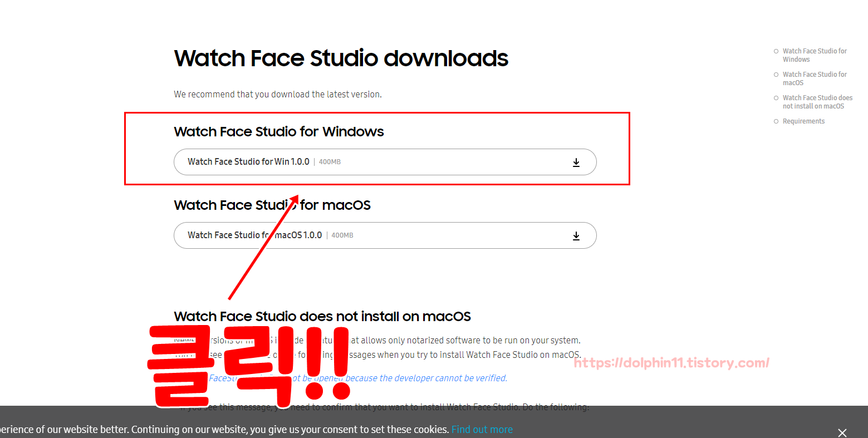
Task: Close the cookie consent banner
Action: click(x=842, y=432)
